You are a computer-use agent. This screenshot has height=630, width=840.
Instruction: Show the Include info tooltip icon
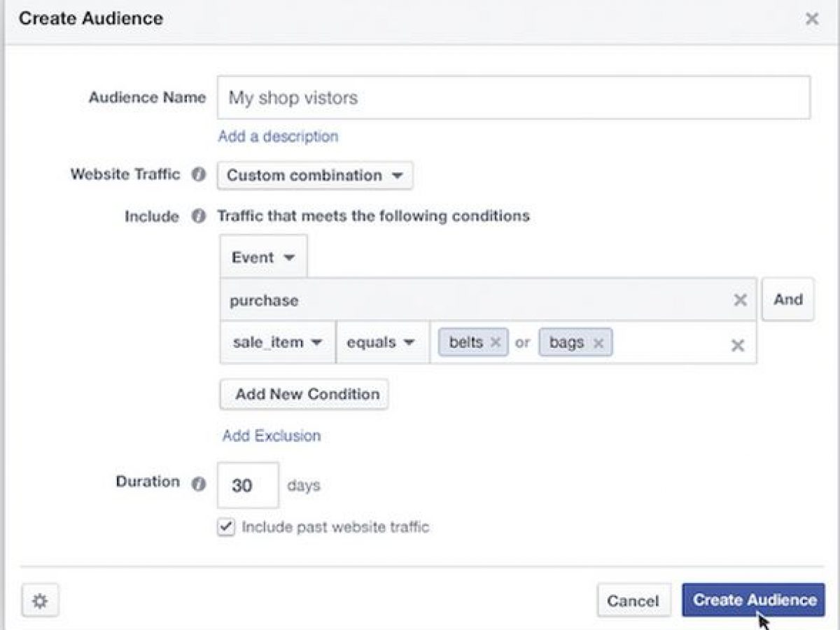199,216
